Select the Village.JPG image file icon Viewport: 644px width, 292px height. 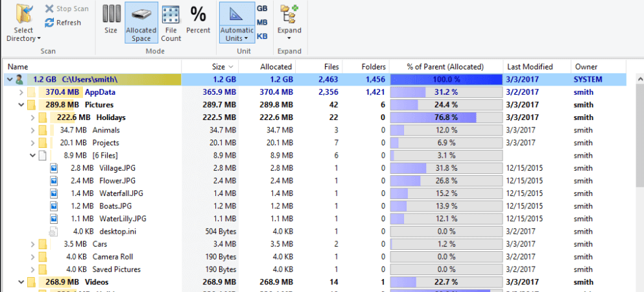coord(54,168)
